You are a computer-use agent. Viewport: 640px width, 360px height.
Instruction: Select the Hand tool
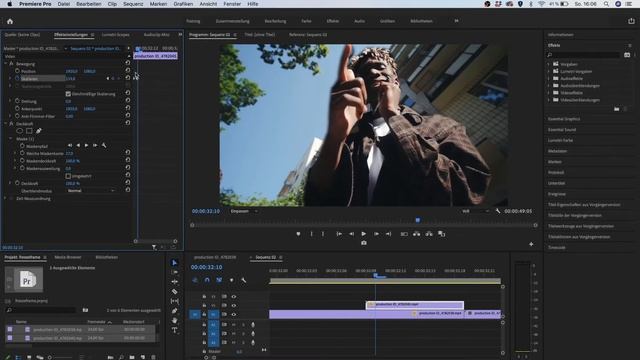pos(174,320)
